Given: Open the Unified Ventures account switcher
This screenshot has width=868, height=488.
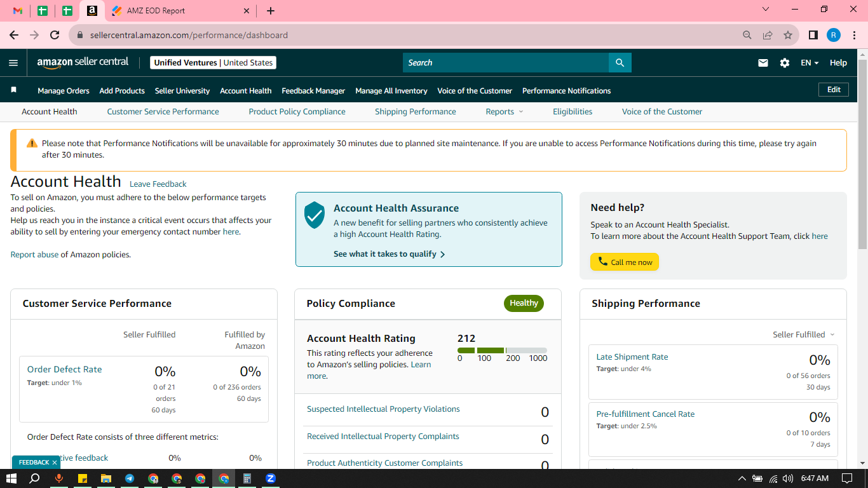Looking at the screenshot, I should (214, 63).
